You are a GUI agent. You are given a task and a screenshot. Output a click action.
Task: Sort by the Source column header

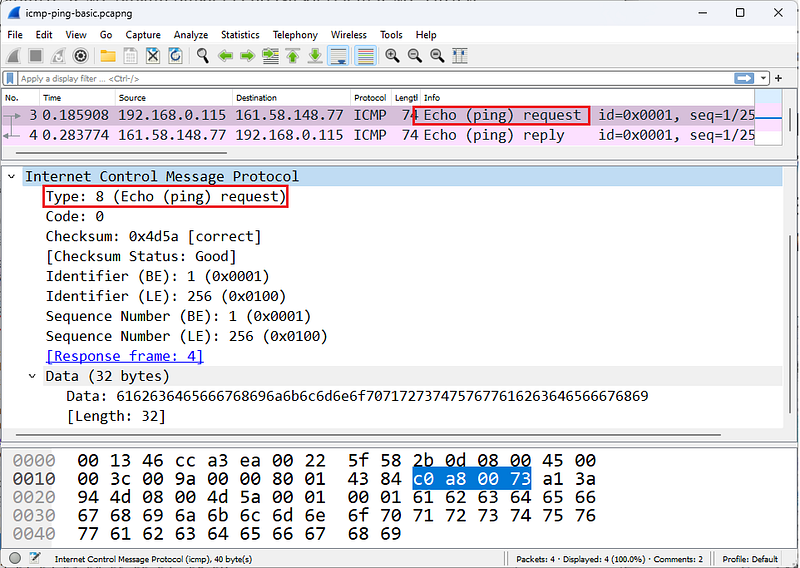pos(173,97)
